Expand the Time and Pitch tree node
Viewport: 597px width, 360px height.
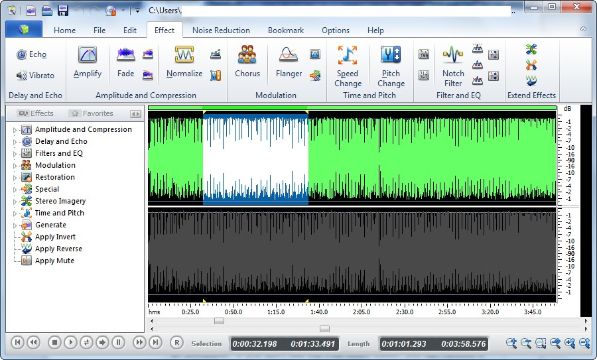click(x=14, y=213)
